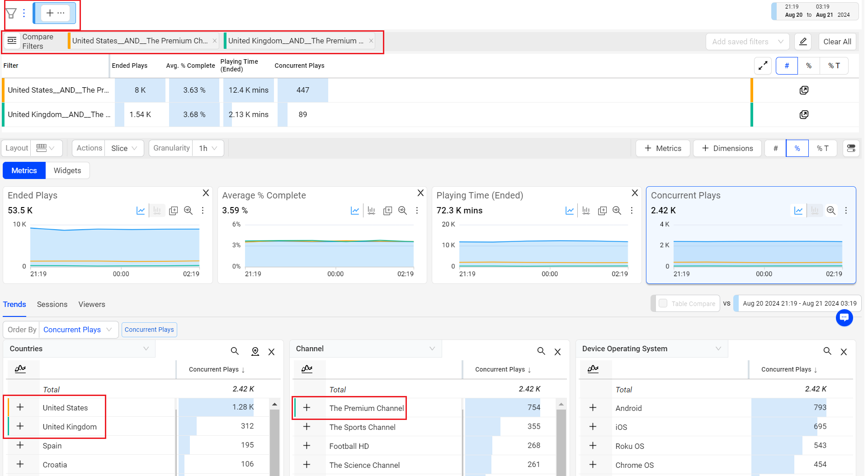The height and width of the screenshot is (476, 868).
Task: Search within the Channel dimension panel
Action: [541, 351]
